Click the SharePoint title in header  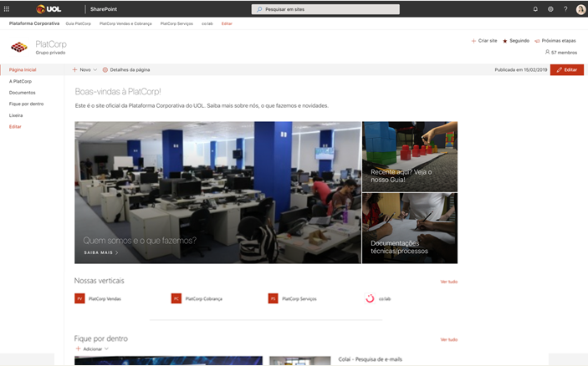tap(104, 9)
